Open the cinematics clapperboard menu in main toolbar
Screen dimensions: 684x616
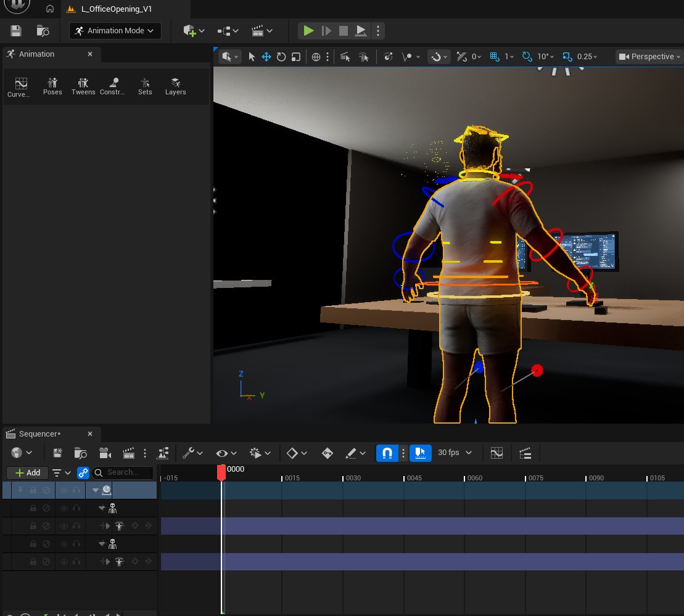262,31
